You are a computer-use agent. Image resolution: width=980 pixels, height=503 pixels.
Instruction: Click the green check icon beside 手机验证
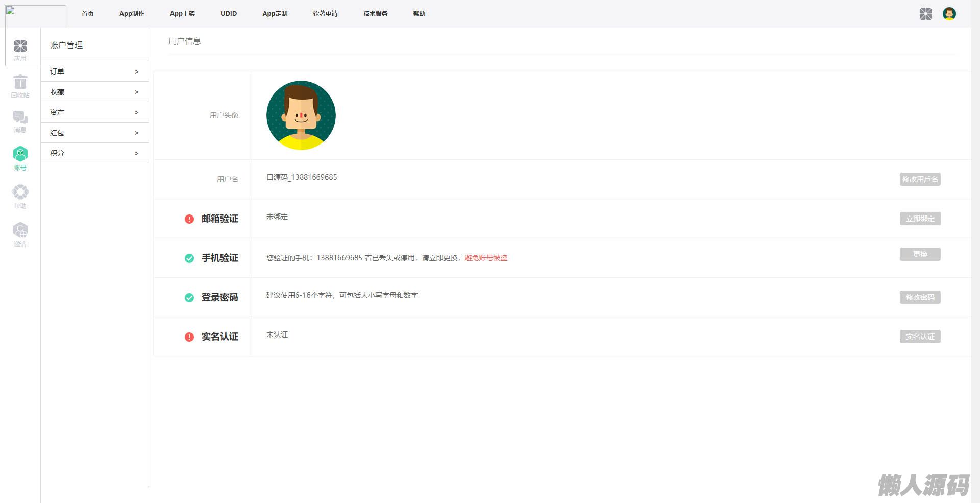(189, 258)
